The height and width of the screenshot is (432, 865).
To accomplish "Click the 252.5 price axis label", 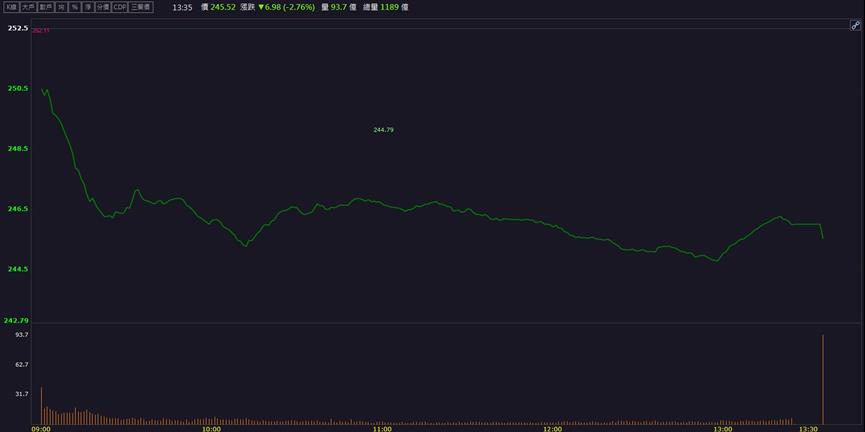I will tap(18, 28).
